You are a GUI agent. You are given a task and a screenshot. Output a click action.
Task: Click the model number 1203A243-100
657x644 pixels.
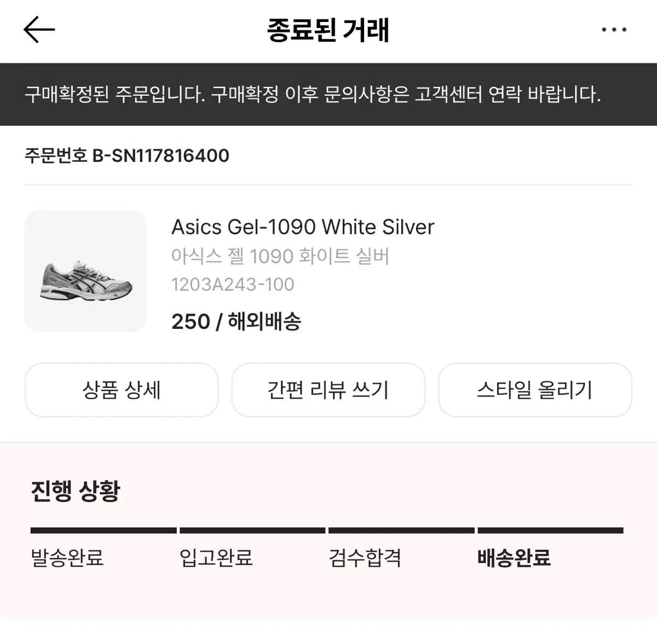(x=233, y=285)
